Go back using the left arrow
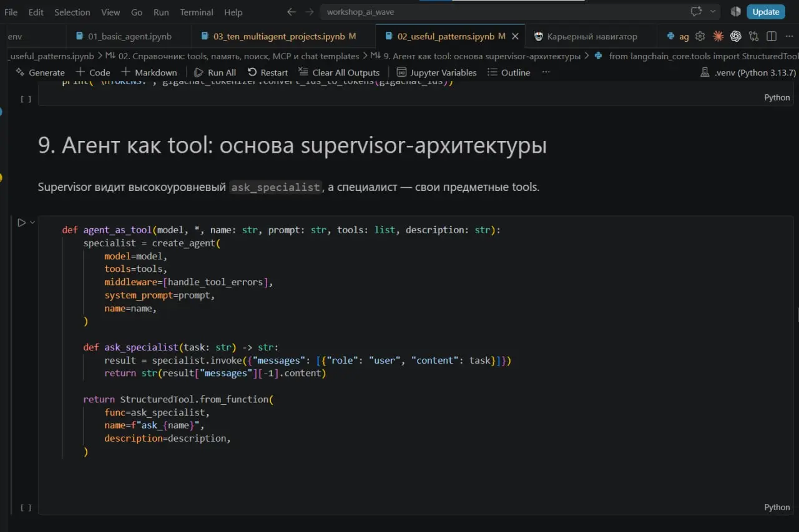799x532 pixels. click(x=291, y=12)
